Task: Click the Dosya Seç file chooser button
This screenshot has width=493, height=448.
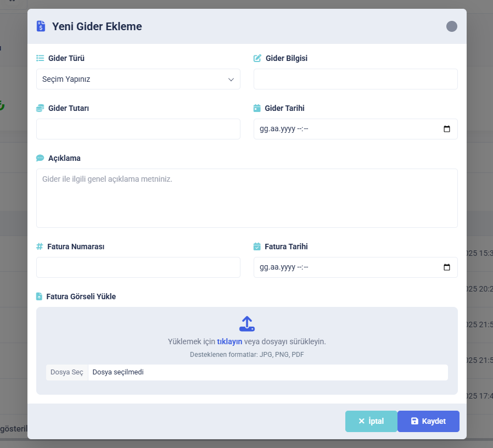Action: 67,372
